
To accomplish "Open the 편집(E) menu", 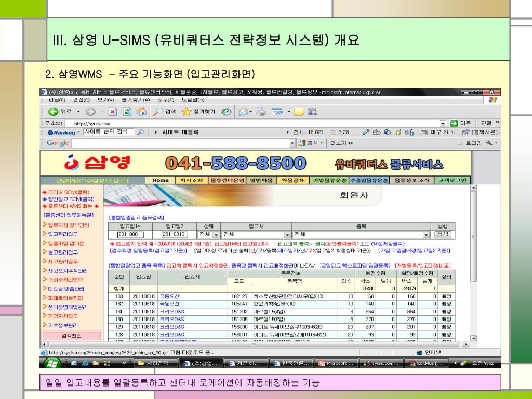I will click(81, 100).
